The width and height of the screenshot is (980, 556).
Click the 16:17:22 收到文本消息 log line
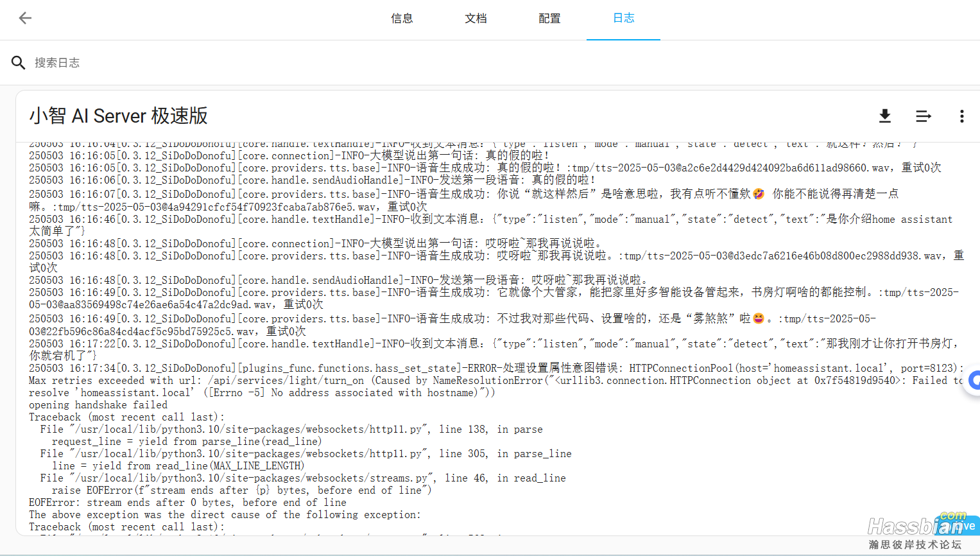click(494, 350)
